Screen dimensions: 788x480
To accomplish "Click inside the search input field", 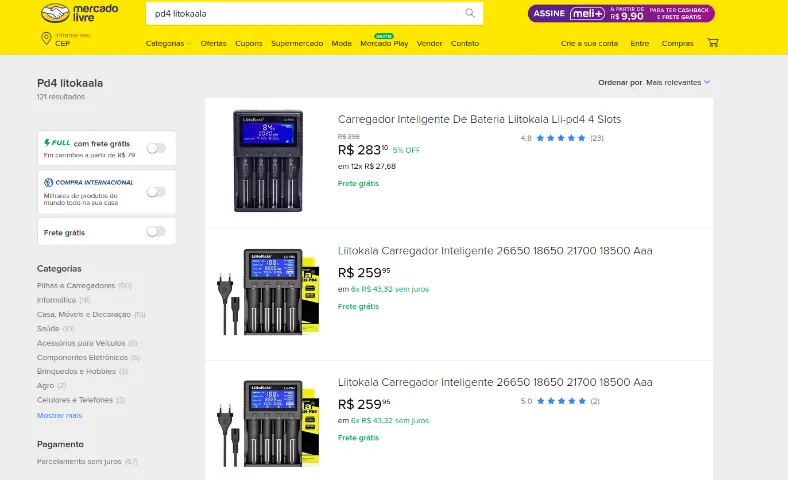I will coord(302,14).
